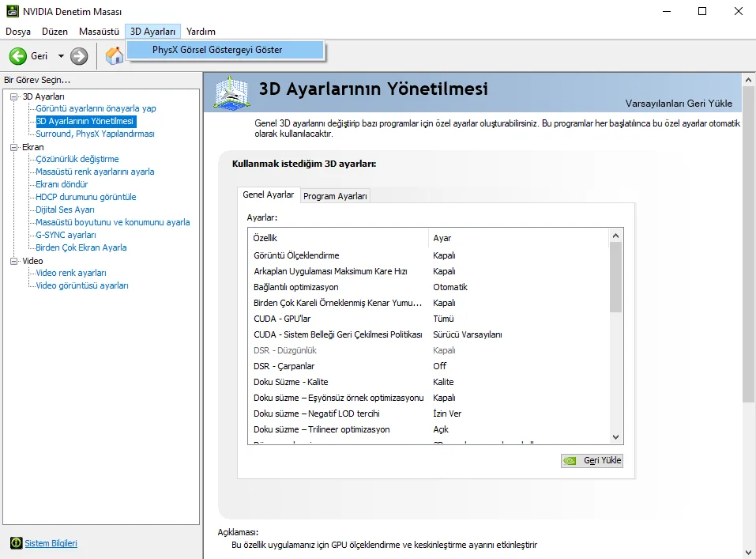Screen dimensions: 756x559
Task: Open the Masaüstü menu
Action: tap(99, 32)
